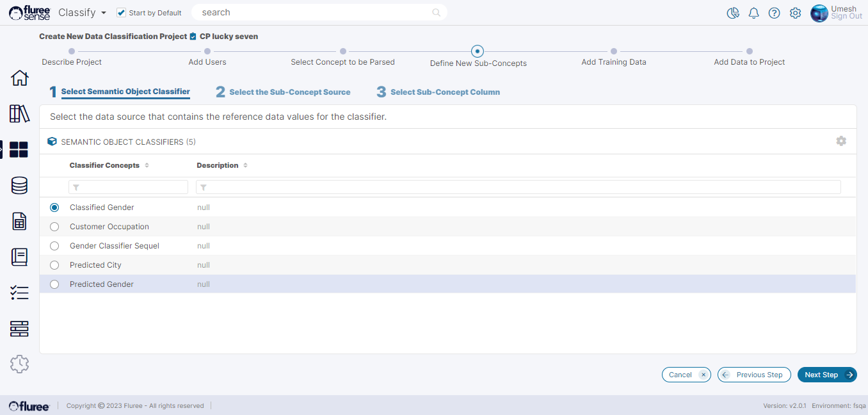
Task: Sort by Classifier Concepts column
Action: click(147, 165)
